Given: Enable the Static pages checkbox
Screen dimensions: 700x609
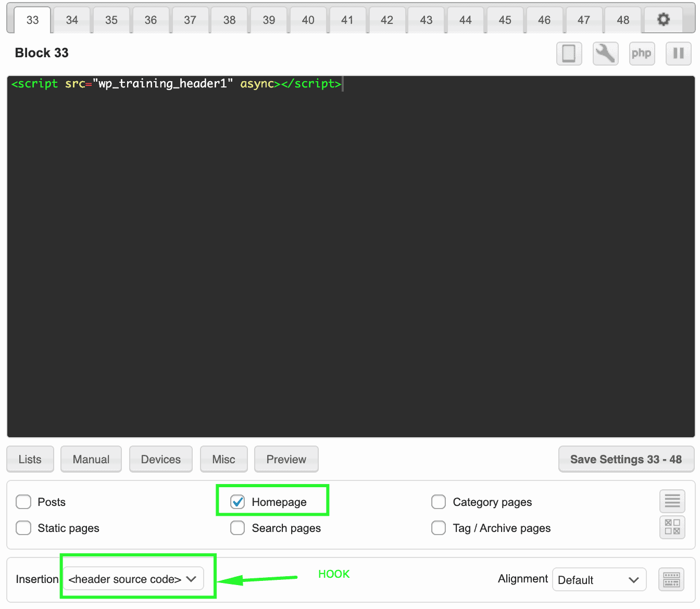Looking at the screenshot, I should [x=23, y=528].
